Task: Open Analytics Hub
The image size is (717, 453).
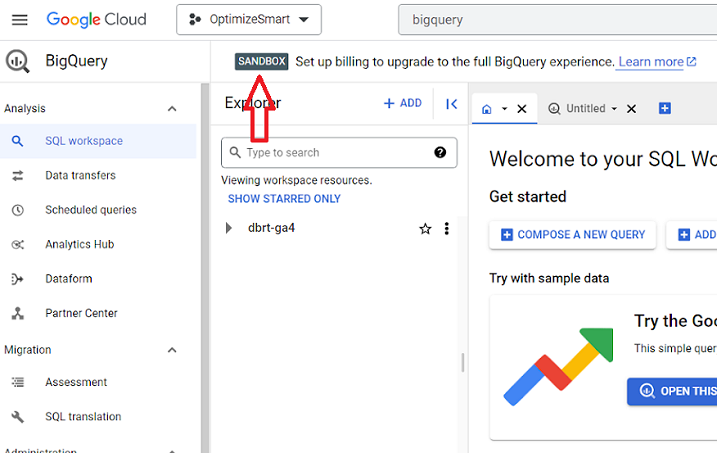Action: (80, 244)
